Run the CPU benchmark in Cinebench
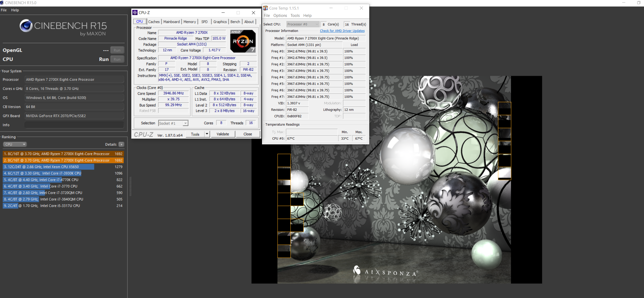Viewport: 644px width, 298px height. (x=117, y=59)
